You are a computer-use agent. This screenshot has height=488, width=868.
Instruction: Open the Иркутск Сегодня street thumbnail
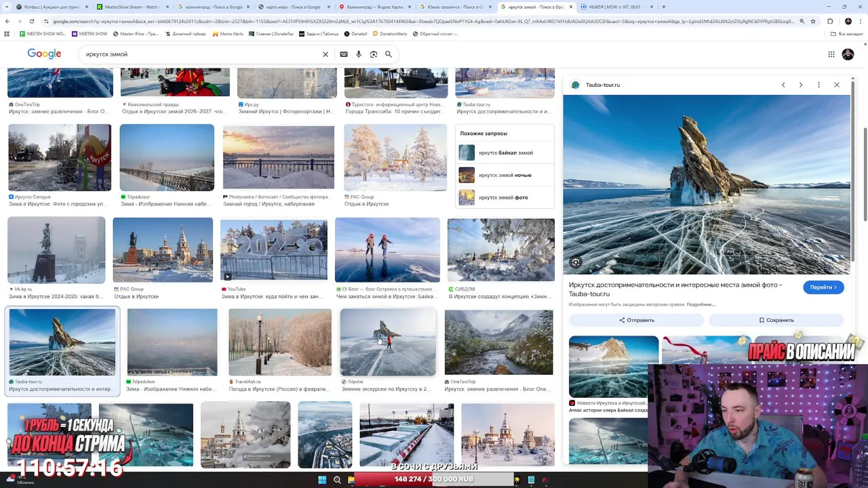[60, 158]
